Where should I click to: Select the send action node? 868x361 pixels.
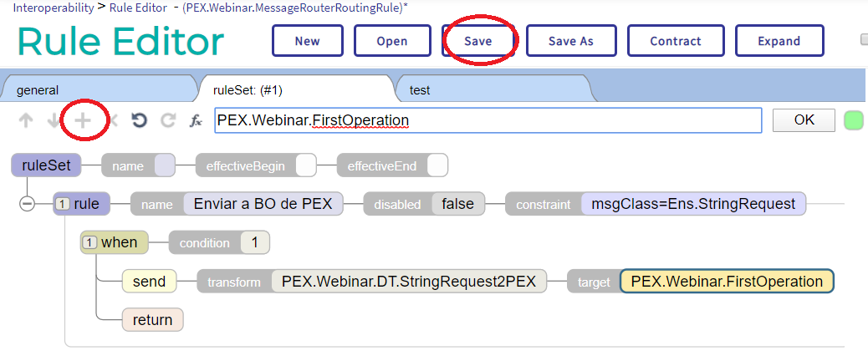(x=149, y=282)
